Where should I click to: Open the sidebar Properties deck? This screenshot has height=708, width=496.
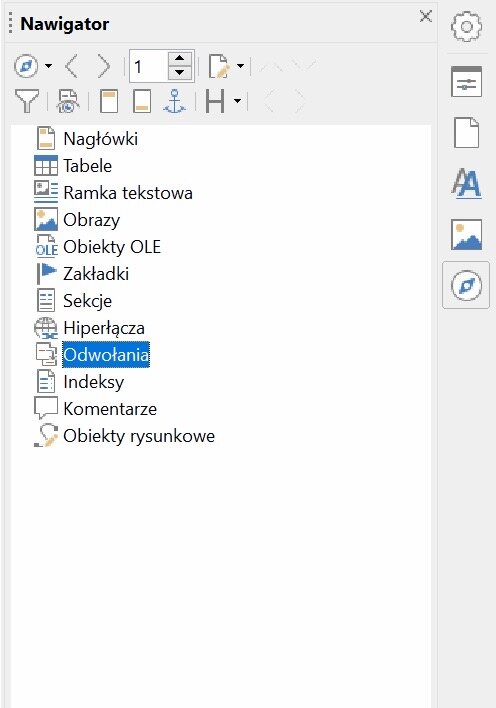click(466, 82)
